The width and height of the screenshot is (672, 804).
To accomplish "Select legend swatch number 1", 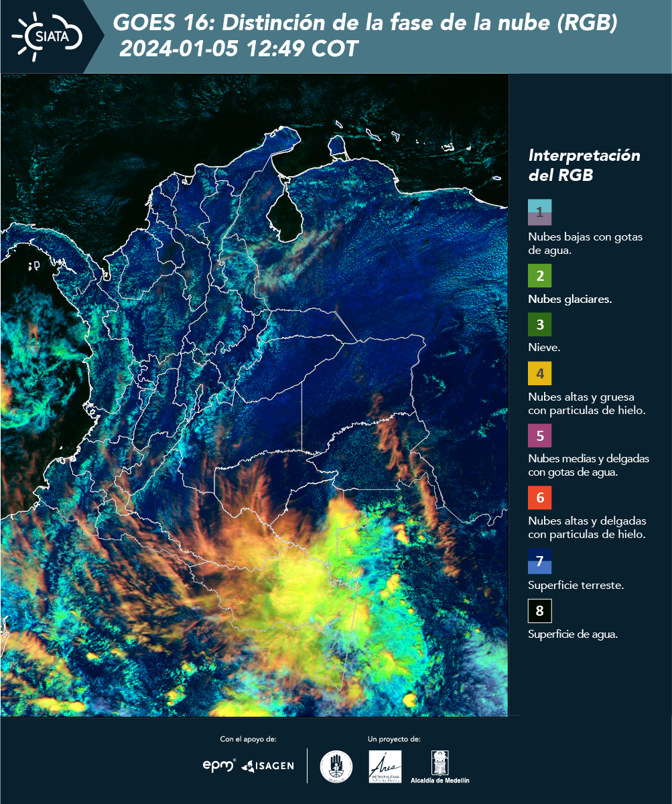I will point(539,212).
